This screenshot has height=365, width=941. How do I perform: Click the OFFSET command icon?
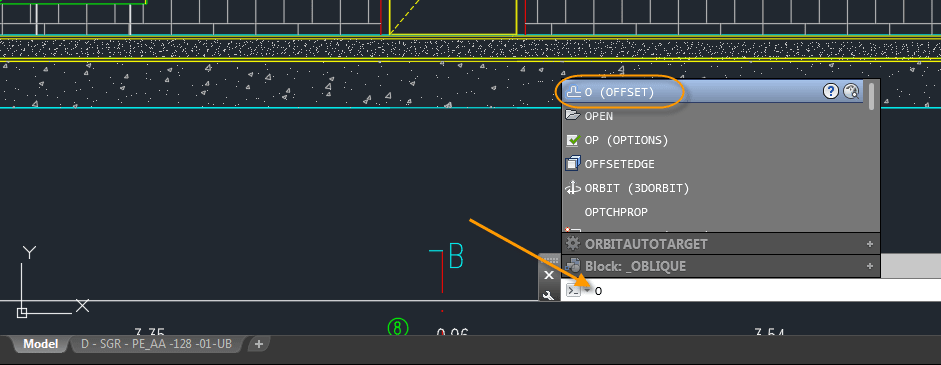574,92
